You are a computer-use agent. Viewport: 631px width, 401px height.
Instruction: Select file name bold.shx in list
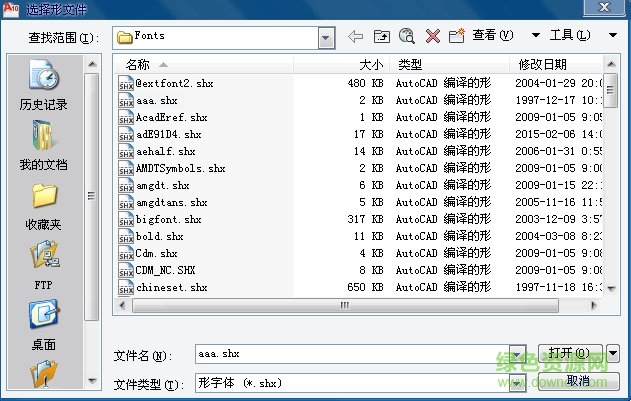[160, 236]
